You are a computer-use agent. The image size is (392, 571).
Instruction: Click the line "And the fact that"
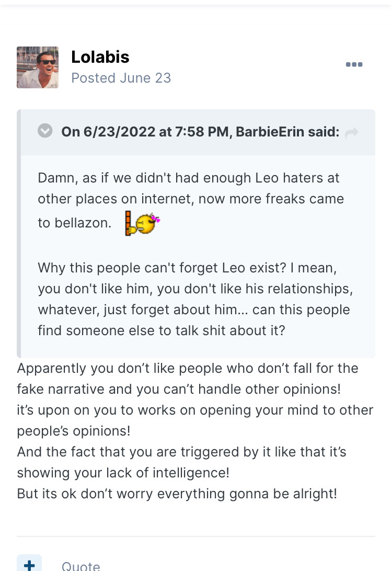tap(181, 452)
